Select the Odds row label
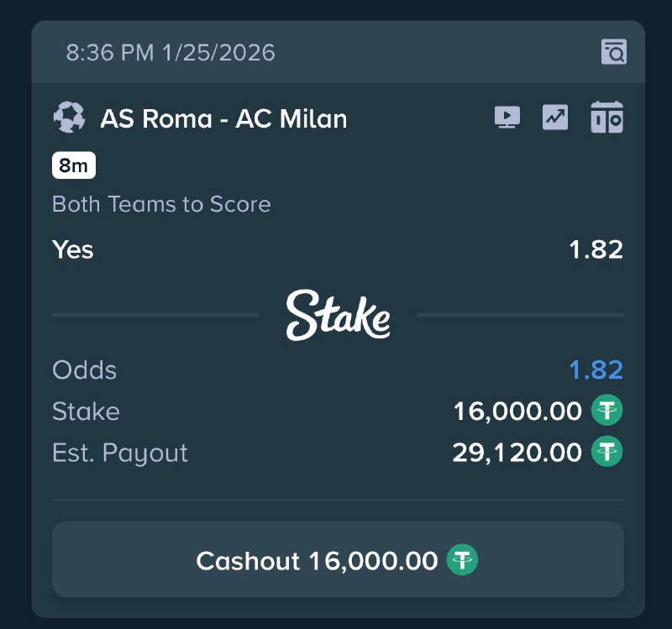 pyautogui.click(x=84, y=370)
